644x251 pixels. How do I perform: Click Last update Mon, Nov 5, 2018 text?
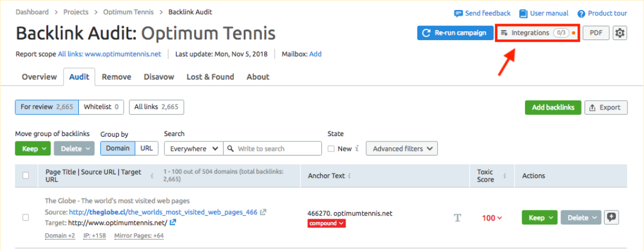221,54
